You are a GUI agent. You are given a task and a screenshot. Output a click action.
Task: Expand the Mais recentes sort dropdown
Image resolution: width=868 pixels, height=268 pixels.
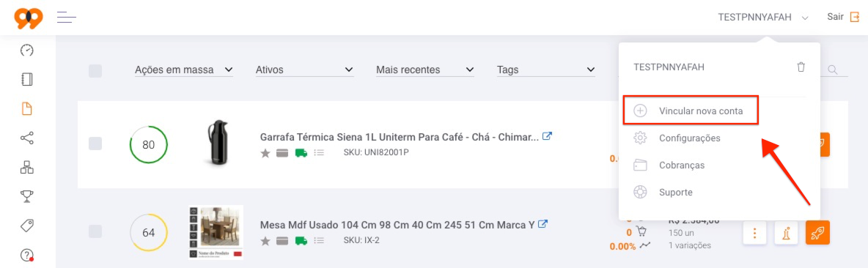pos(425,70)
